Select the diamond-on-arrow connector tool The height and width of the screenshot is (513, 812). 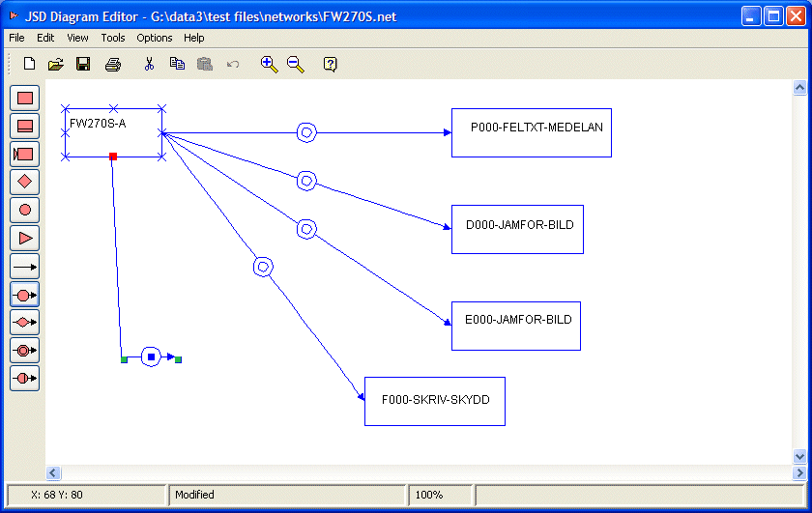tap(24, 322)
